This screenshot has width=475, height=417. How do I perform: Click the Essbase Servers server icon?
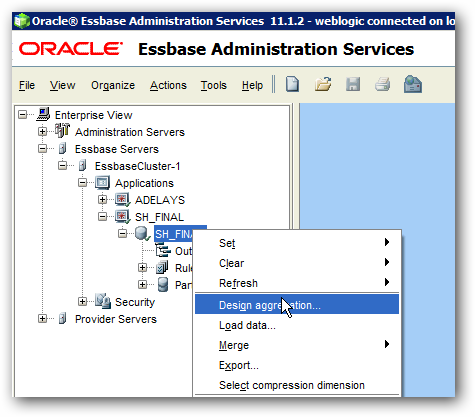(62, 148)
